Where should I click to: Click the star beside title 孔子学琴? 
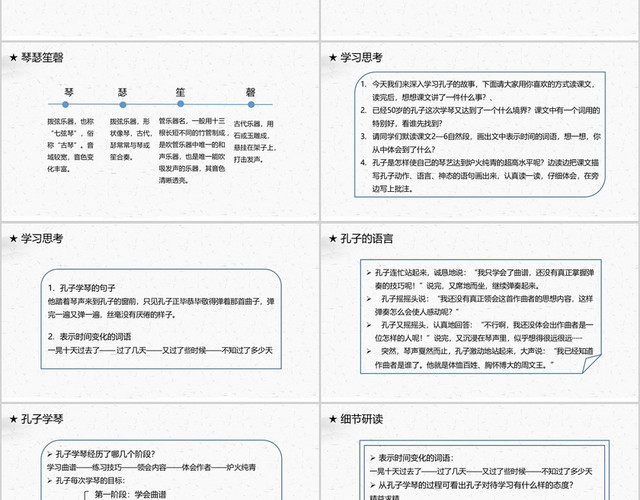point(13,419)
